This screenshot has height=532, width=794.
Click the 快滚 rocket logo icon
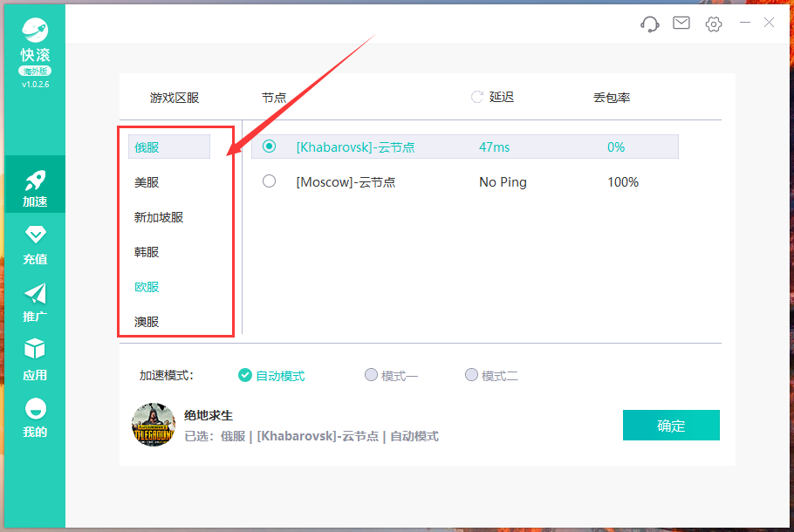(x=35, y=31)
